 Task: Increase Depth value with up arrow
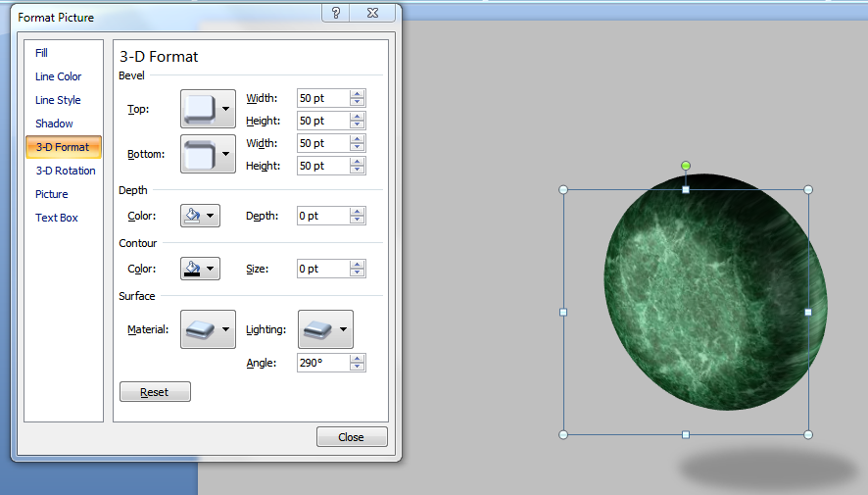coord(358,212)
